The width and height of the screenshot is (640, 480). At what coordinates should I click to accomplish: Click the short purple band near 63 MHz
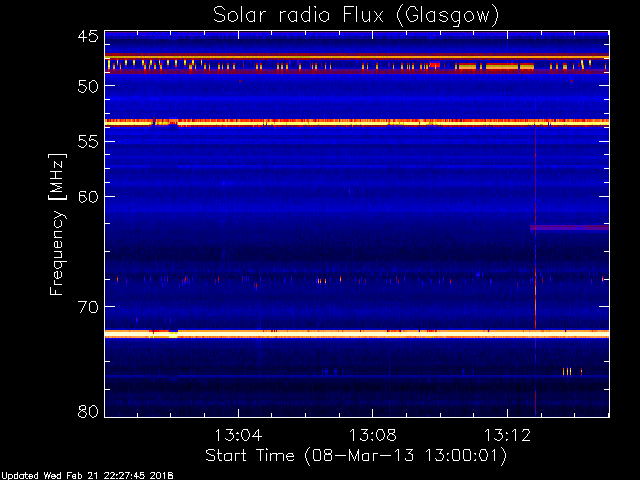coord(569,228)
